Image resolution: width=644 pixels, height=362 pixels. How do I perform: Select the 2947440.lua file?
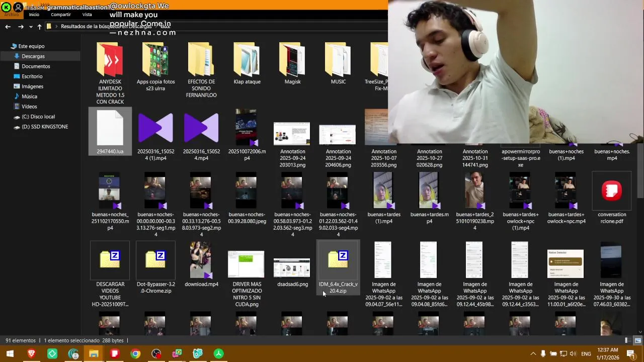[x=110, y=132]
